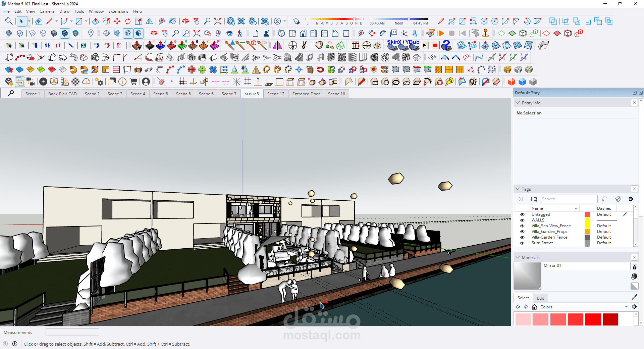Select the Circle drawing tool
The width and height of the screenshot is (644, 349).
point(484,21)
